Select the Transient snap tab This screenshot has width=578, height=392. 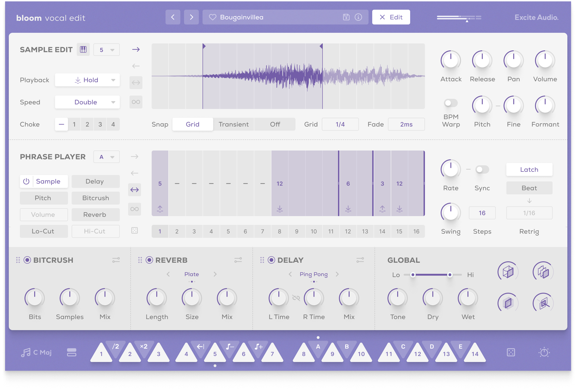(234, 124)
